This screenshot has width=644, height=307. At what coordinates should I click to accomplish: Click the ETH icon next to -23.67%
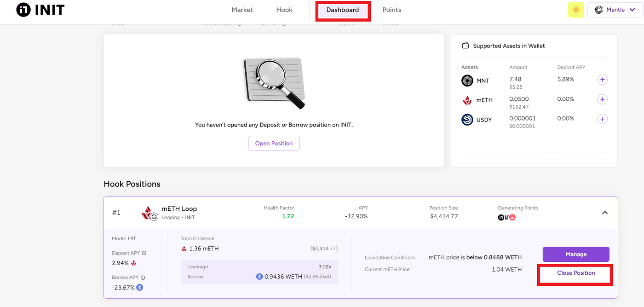coord(139,287)
